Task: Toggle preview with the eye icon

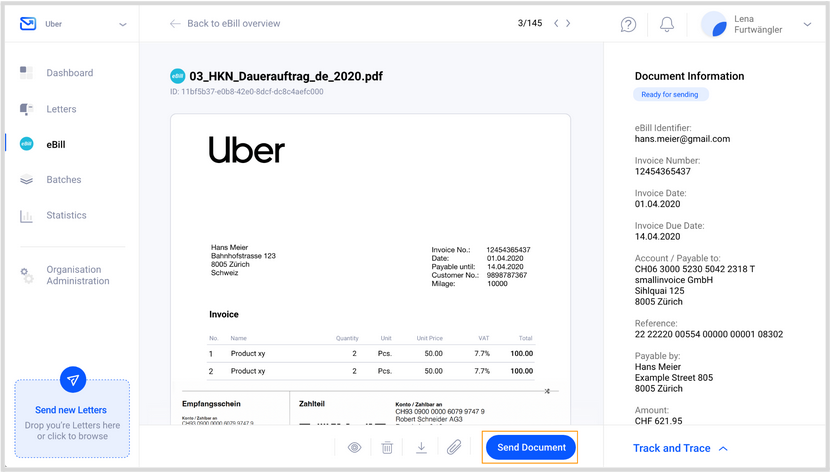Action: click(x=354, y=448)
